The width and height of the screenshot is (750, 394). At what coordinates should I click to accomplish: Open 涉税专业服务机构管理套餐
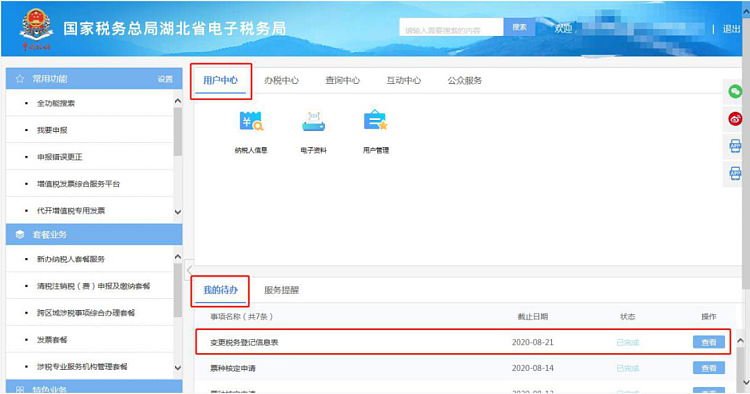[x=82, y=366]
